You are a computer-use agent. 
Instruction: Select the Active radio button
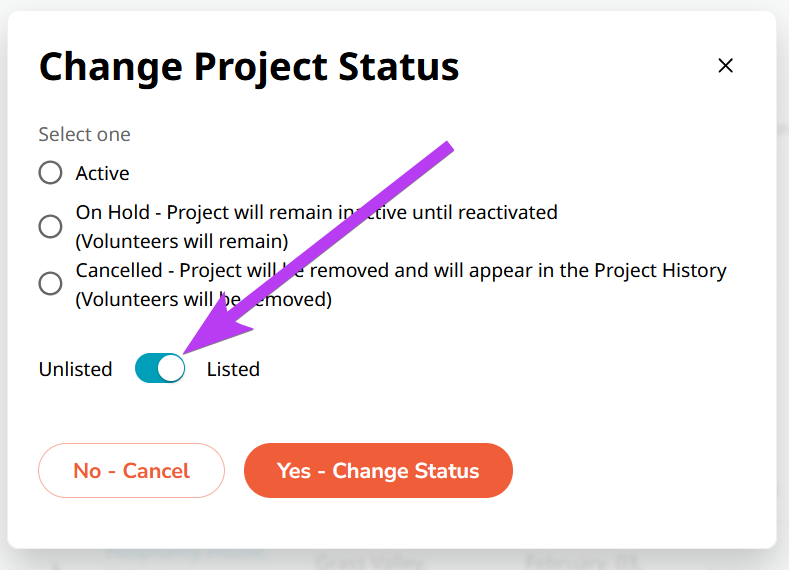tap(50, 173)
